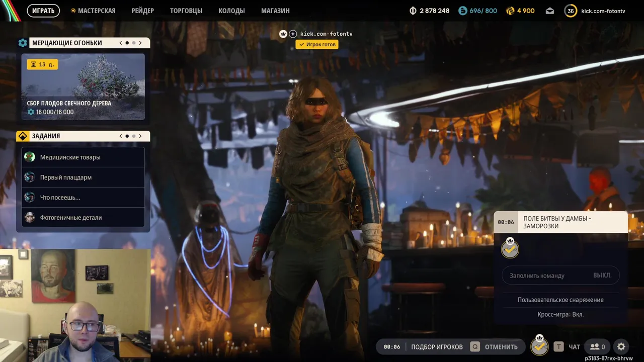Click the level 36 profile badge
Image resolution: width=644 pixels, height=362 pixels.
point(571,11)
